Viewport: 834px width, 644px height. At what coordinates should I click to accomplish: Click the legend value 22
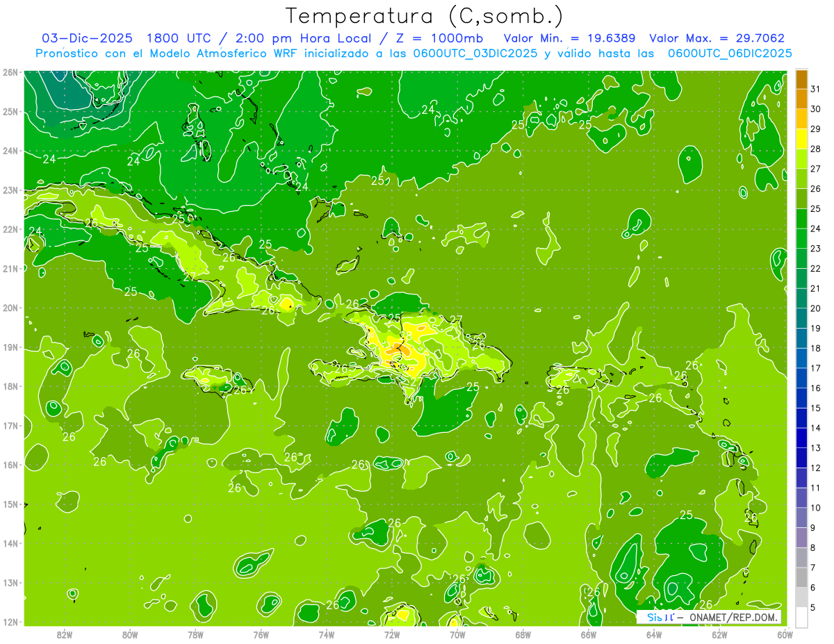coord(815,268)
